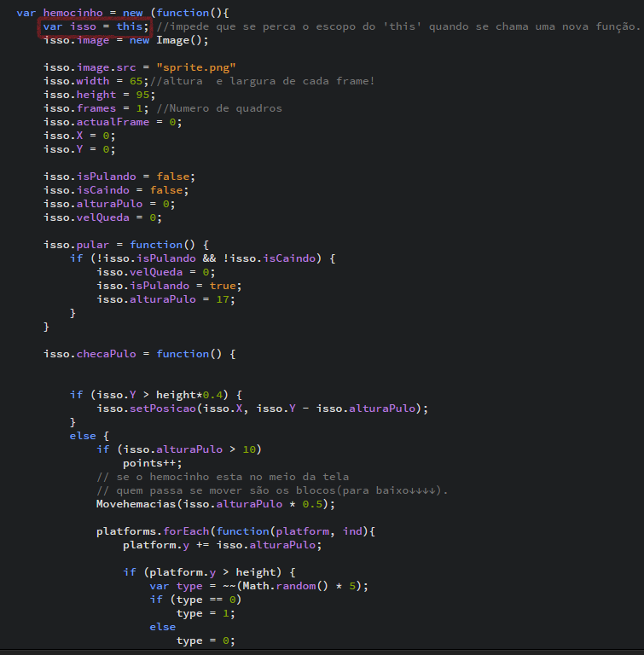The width and height of the screenshot is (644, 655).
Task: Click the number 17 in 'isso.alturaPulo = 17;'
Action: 223,299
